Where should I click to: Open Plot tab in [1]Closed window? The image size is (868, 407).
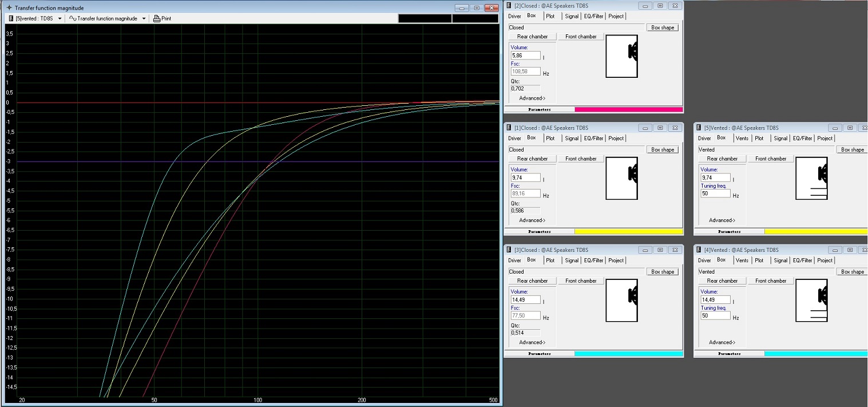click(550, 138)
